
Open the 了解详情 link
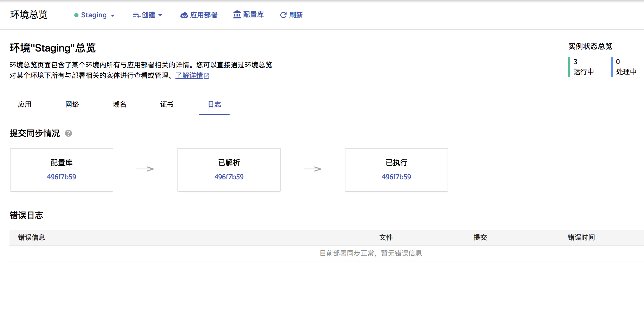point(189,76)
